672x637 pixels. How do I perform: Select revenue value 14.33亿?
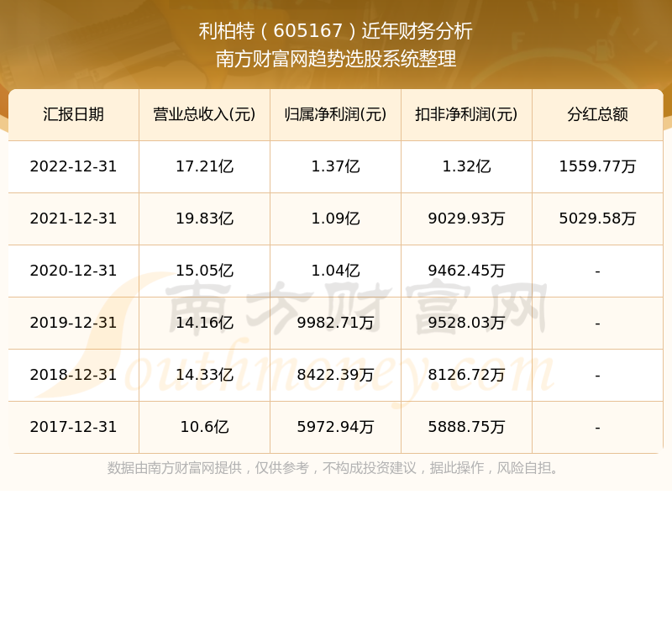tap(204, 375)
